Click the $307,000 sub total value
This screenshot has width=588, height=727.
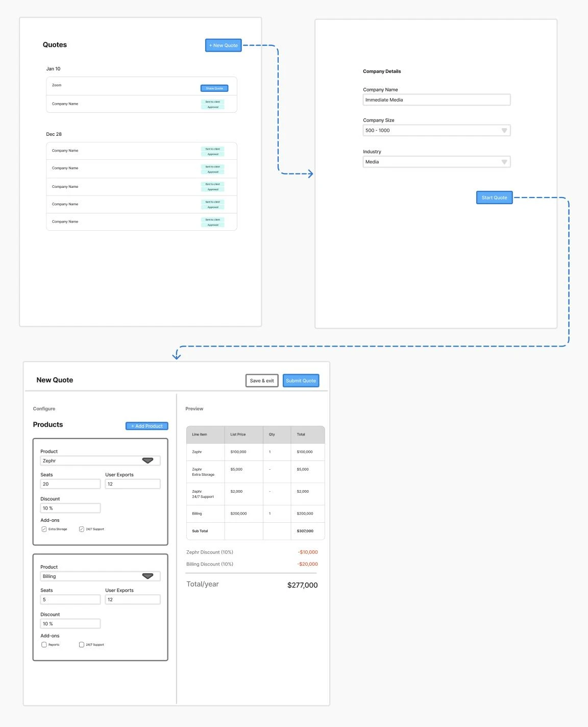pos(305,531)
